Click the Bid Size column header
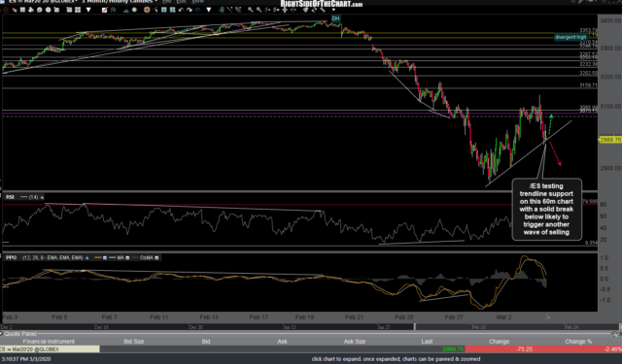The image size is (622, 364). coord(134,342)
